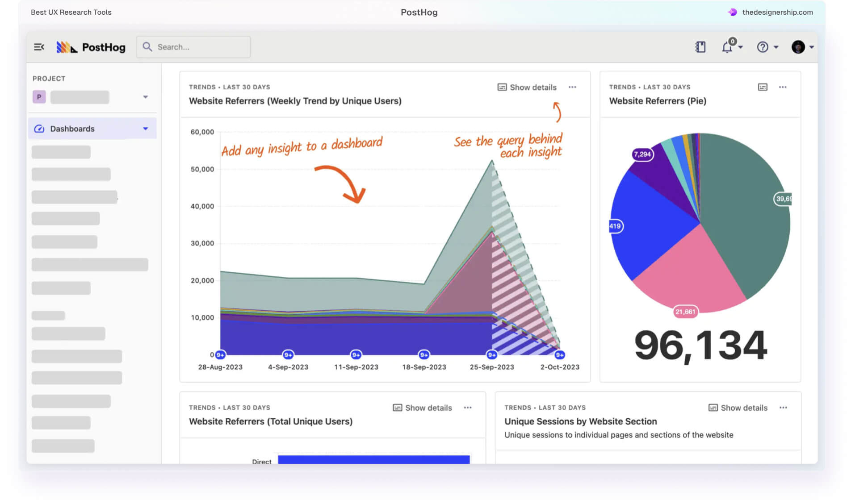Click the Search input field
The width and height of the screenshot is (851, 504).
pyautogui.click(x=197, y=46)
